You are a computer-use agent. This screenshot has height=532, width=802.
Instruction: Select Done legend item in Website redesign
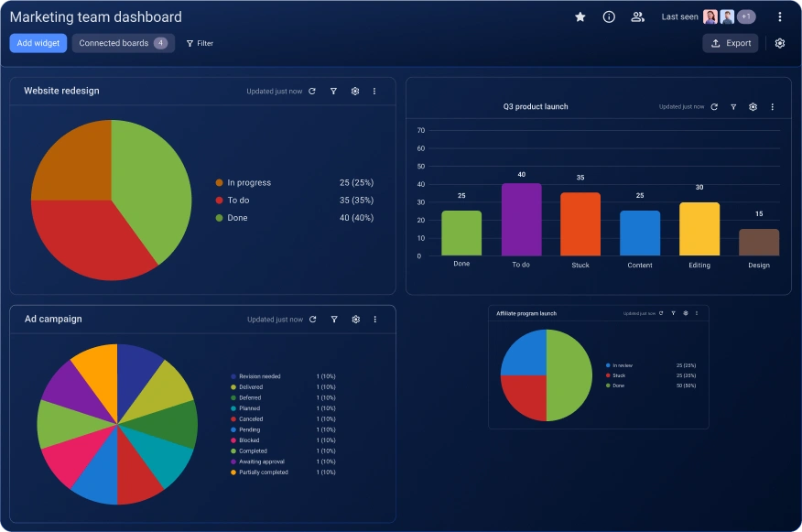294,217
